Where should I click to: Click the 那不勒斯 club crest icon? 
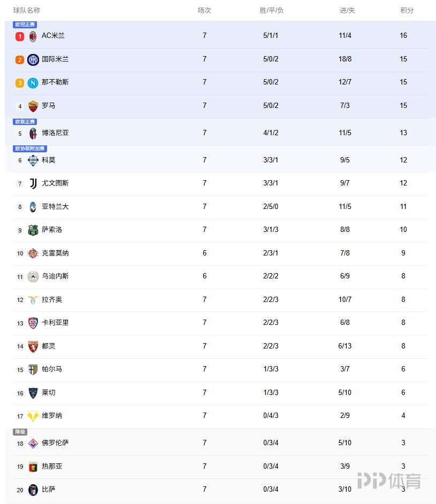click(33, 83)
